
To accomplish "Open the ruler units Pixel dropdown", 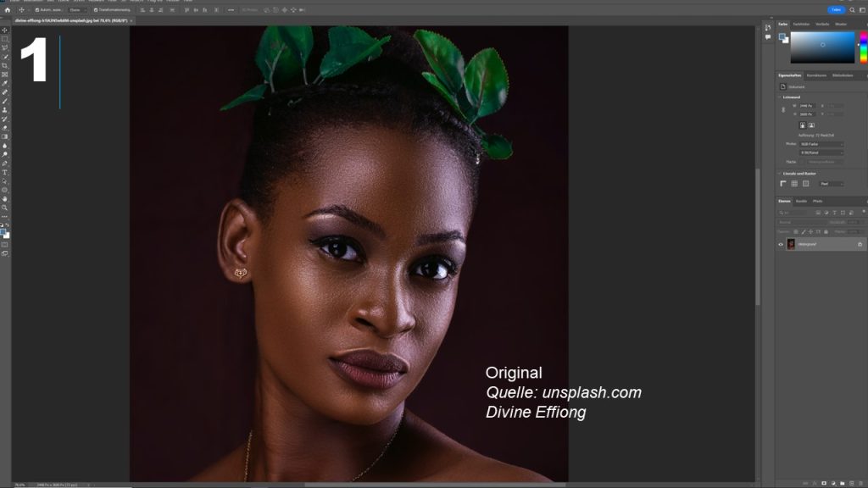I will click(x=832, y=184).
